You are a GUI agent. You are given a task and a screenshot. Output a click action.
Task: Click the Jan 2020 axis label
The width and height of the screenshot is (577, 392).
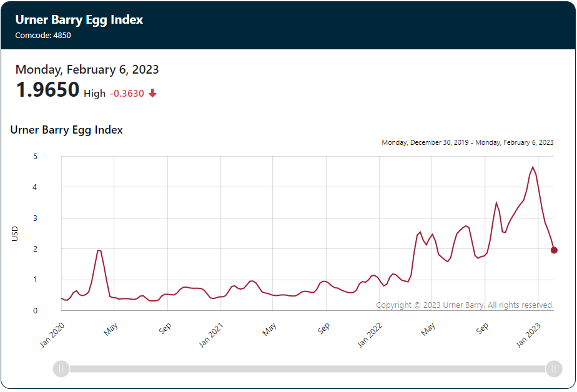point(52,335)
